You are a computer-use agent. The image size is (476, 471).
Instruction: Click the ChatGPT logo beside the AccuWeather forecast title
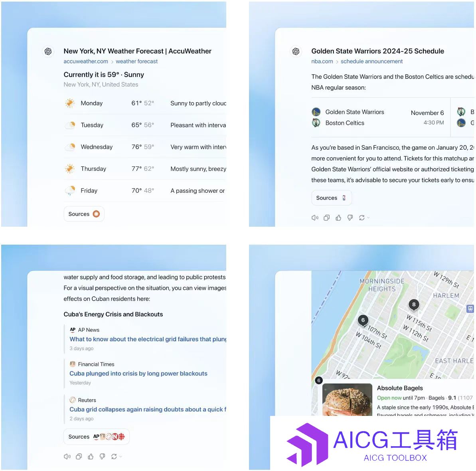click(x=48, y=51)
